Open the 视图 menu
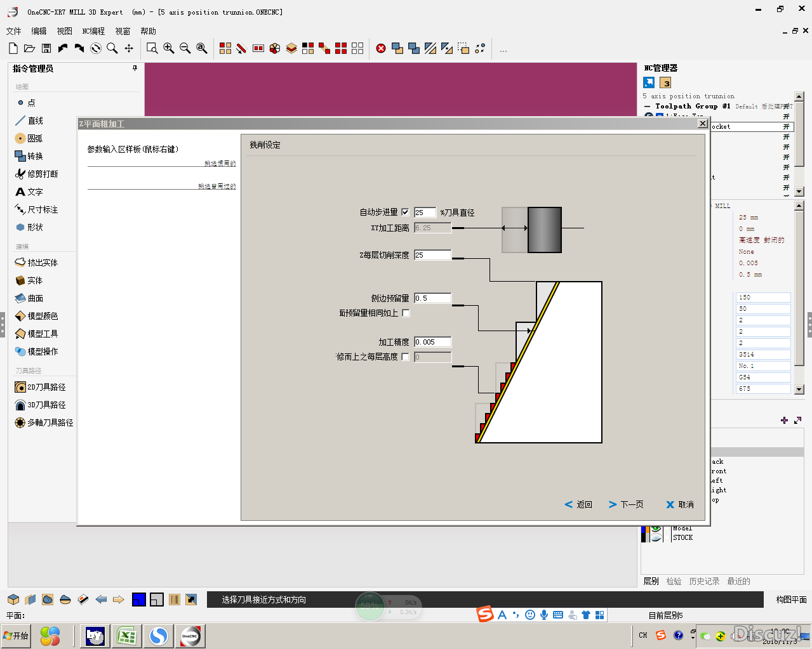 (x=64, y=31)
